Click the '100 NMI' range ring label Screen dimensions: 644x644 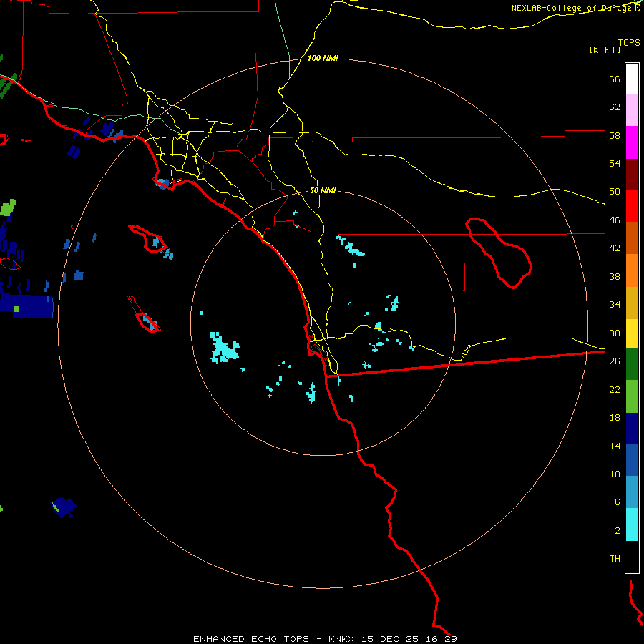pos(323,59)
